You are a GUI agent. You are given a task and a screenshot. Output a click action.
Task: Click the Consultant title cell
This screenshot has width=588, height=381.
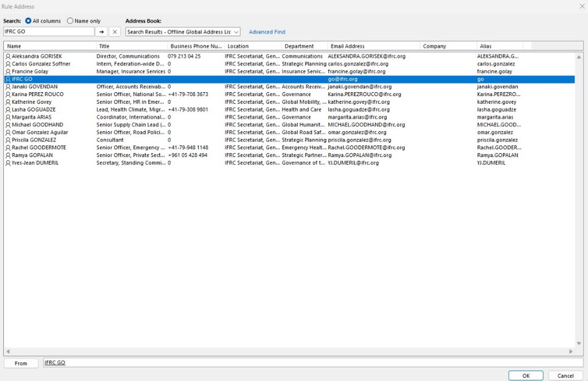coord(110,140)
